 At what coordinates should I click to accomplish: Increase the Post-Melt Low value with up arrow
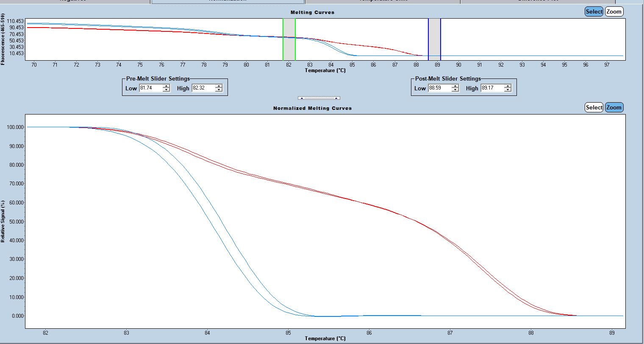(455, 87)
